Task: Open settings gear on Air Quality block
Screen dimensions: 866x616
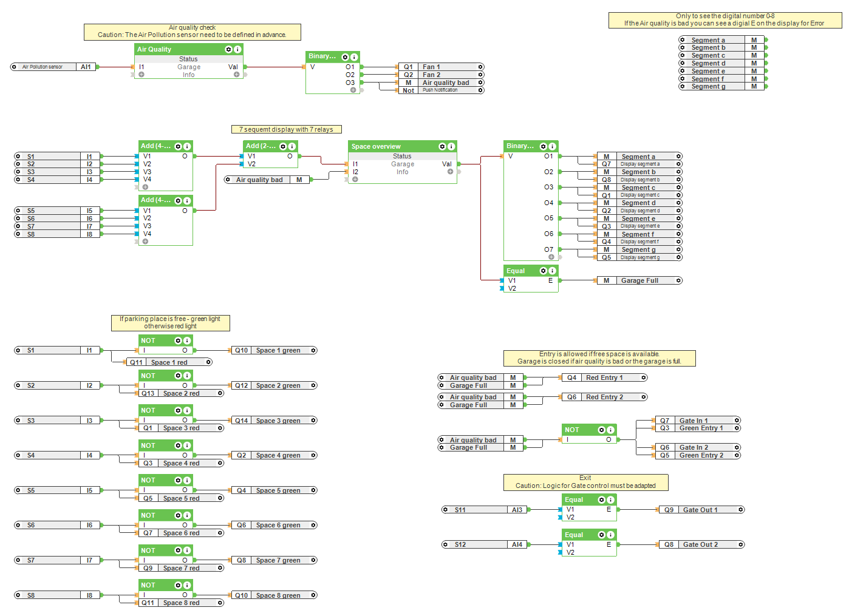Action: coord(228,50)
